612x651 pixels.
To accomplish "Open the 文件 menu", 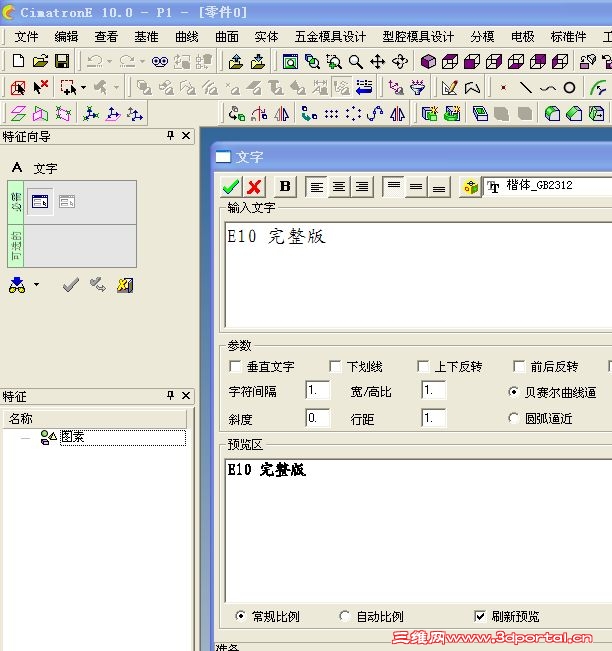I will 26,37.
